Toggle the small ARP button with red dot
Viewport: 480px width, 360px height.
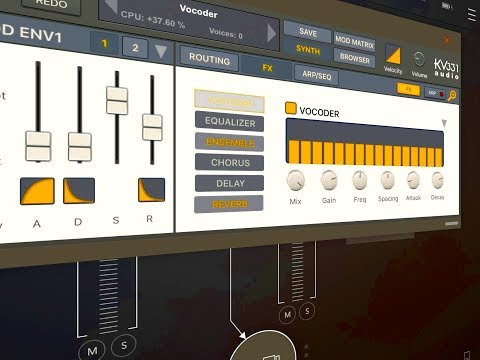[x=436, y=93]
